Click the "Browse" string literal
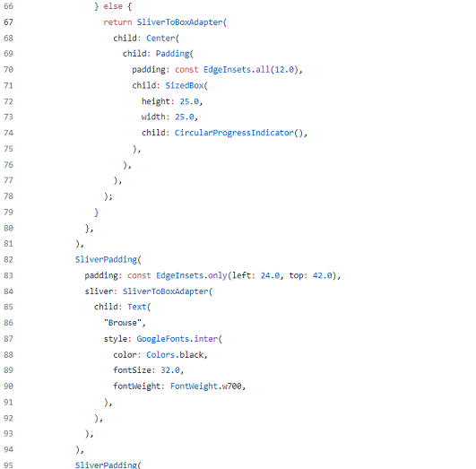The width and height of the screenshot is (476, 469). pyautogui.click(x=123, y=323)
